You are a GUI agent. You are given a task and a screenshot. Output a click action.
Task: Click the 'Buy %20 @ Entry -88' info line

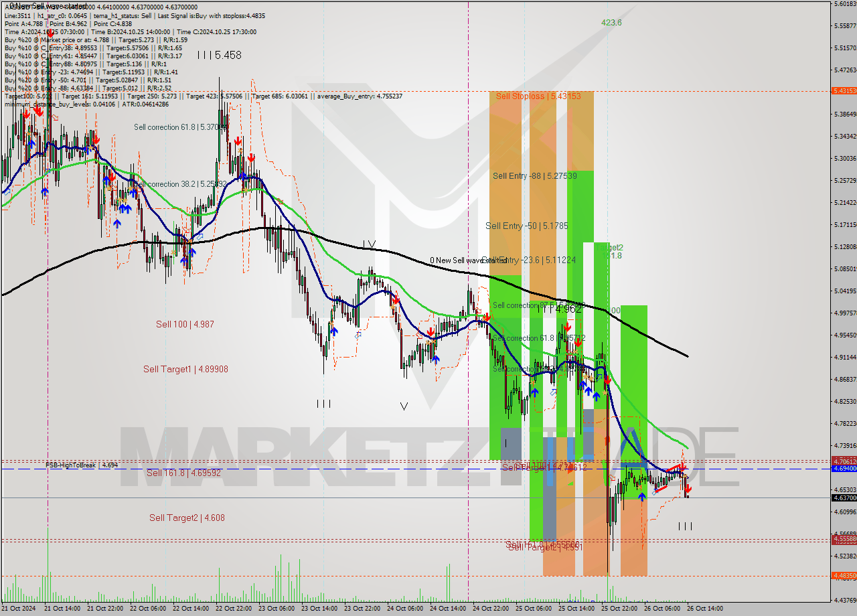[88, 88]
